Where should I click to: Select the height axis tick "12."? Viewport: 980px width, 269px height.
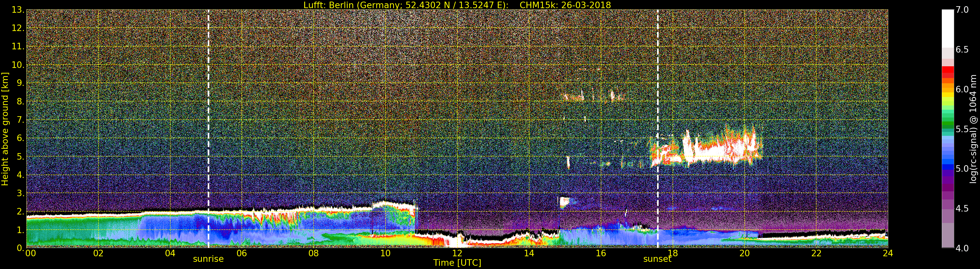click(x=18, y=28)
